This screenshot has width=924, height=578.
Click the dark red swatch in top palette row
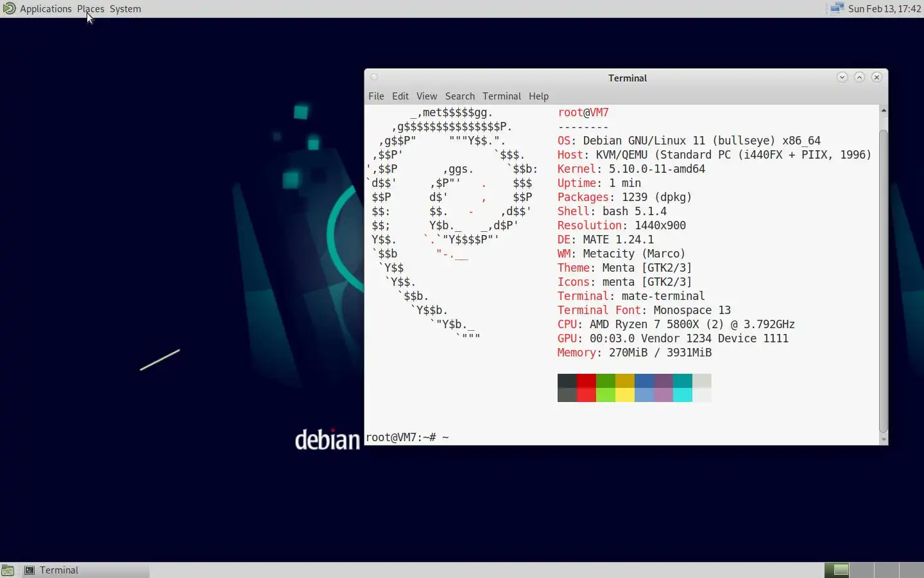[586, 381]
